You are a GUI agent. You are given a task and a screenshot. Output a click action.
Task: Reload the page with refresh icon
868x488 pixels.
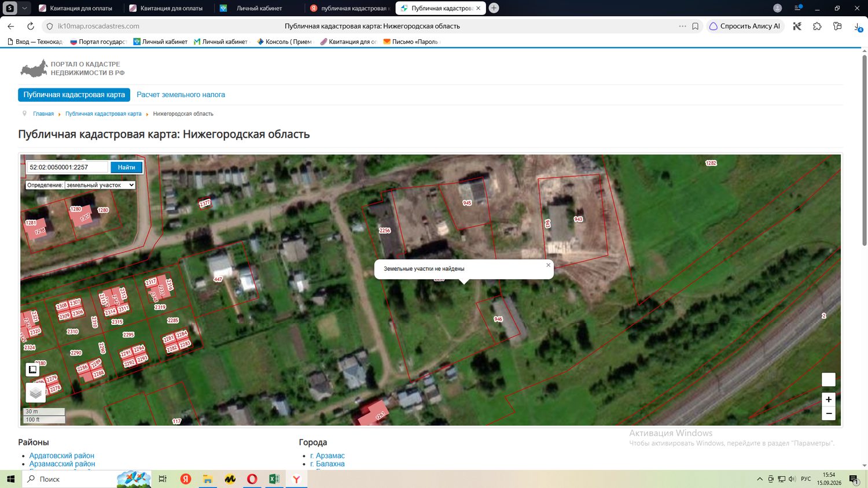tap(31, 26)
